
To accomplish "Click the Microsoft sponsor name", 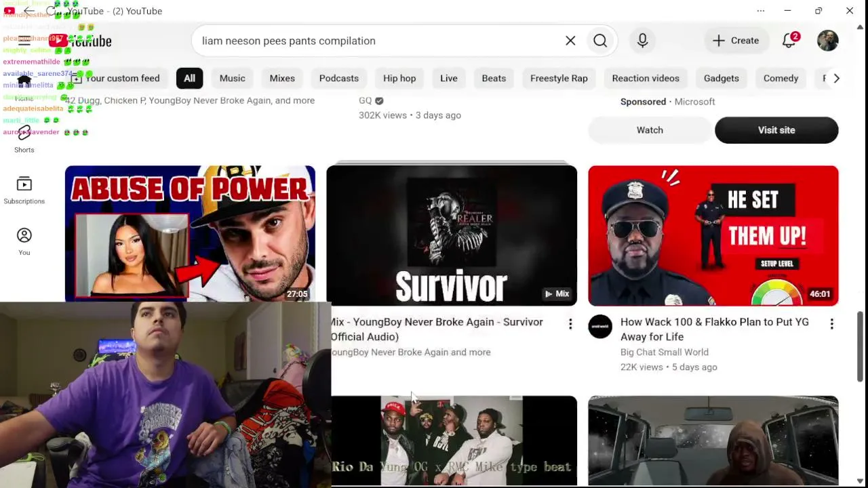I will tap(694, 102).
